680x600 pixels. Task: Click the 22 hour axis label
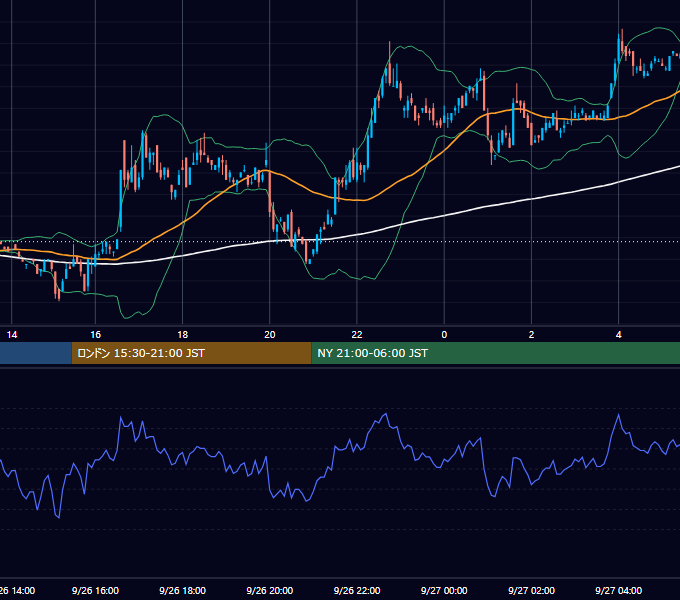click(x=357, y=335)
